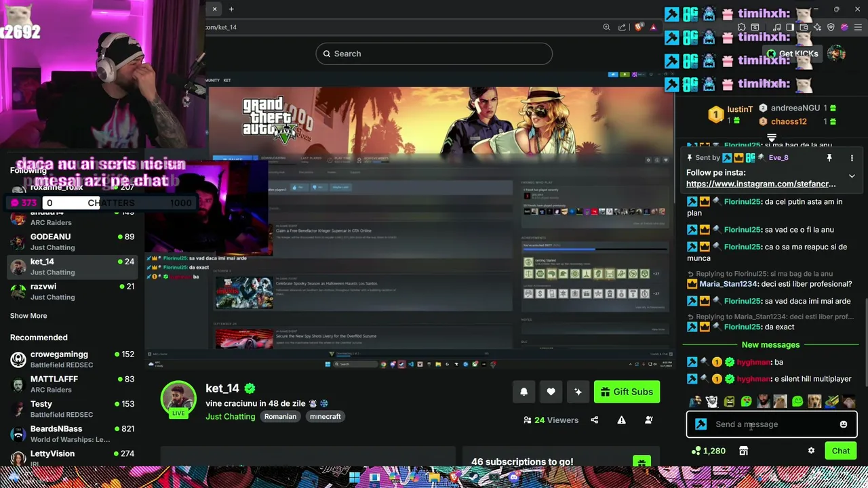Click the heart follow icon

[x=551, y=392]
